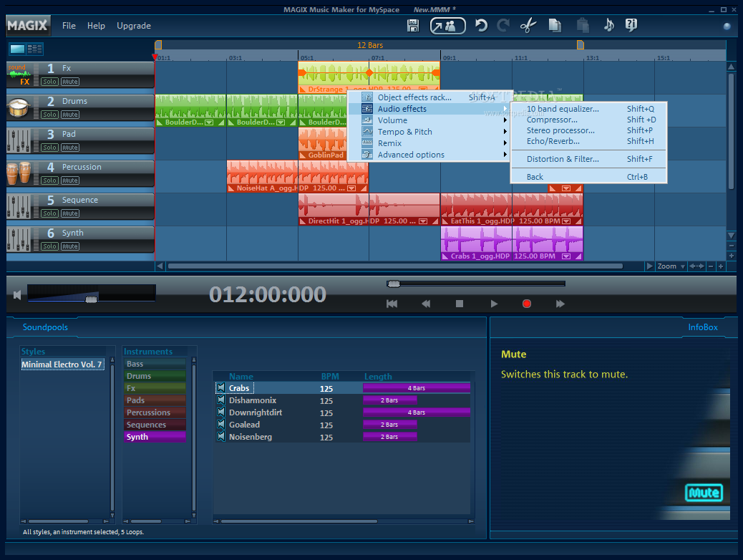This screenshot has height=560, width=743.
Task: Click the rewind button
Action: point(426,304)
